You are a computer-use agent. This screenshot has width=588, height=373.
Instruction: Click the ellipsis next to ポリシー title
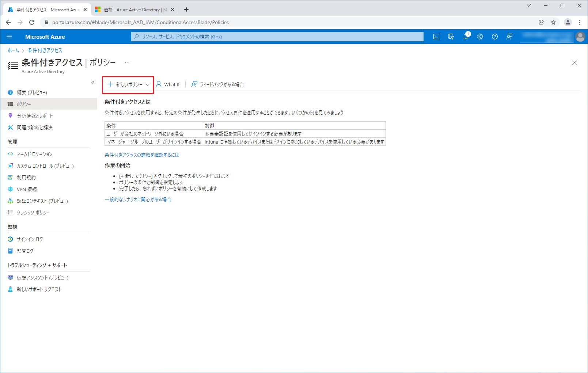tap(127, 63)
